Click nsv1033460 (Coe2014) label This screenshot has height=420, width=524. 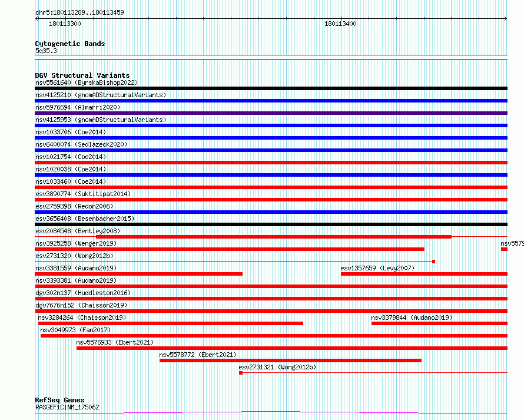(71, 181)
